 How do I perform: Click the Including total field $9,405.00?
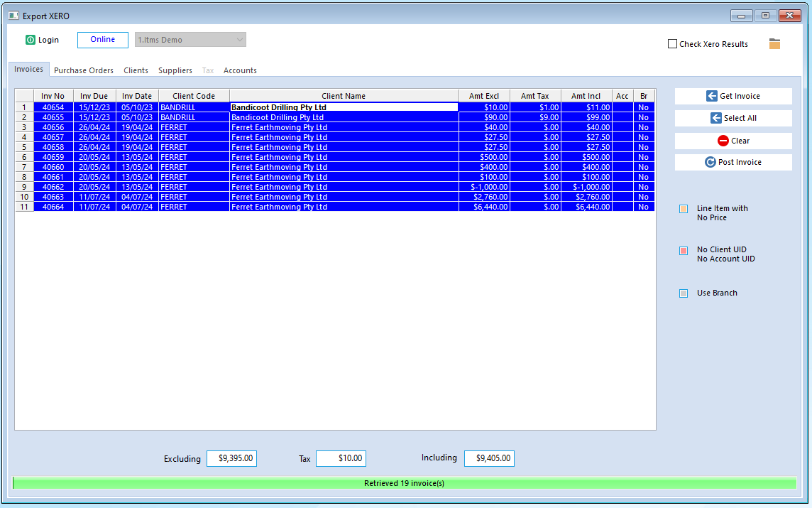coord(489,458)
